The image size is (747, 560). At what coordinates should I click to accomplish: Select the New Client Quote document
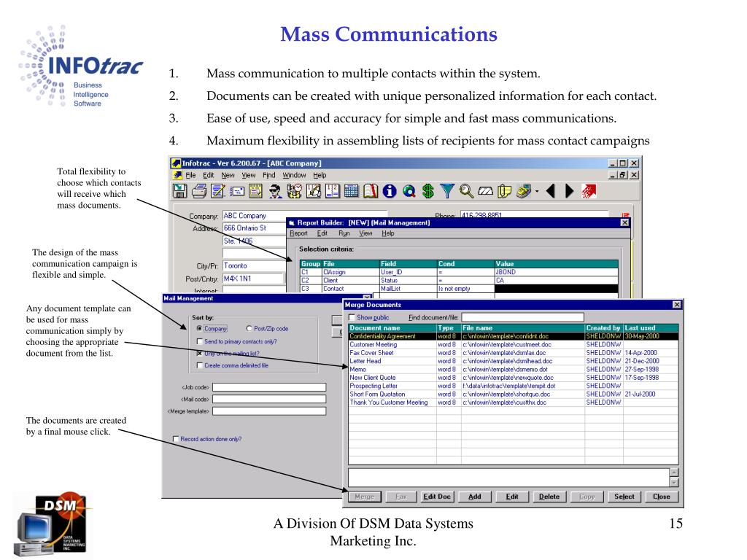(x=514, y=378)
